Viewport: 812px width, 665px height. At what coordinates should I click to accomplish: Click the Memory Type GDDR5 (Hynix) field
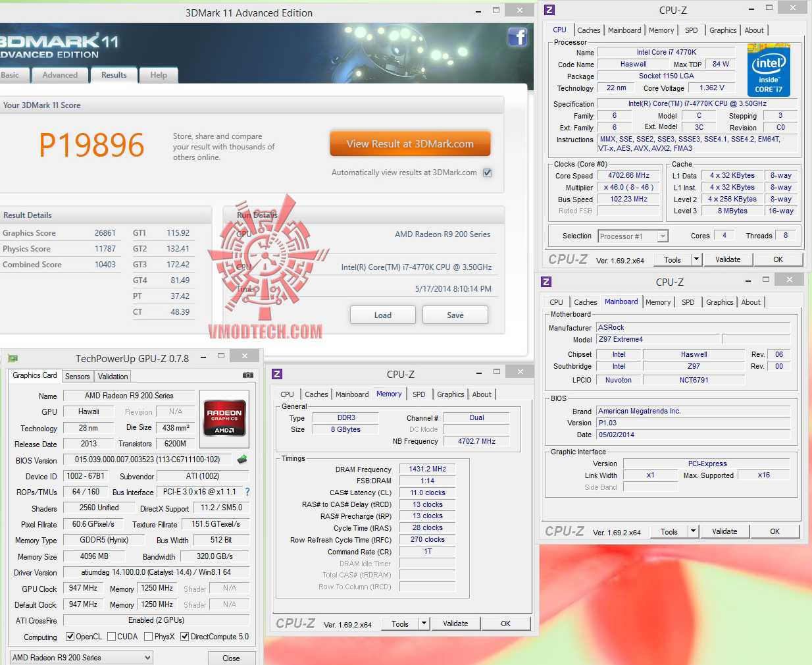(104, 540)
